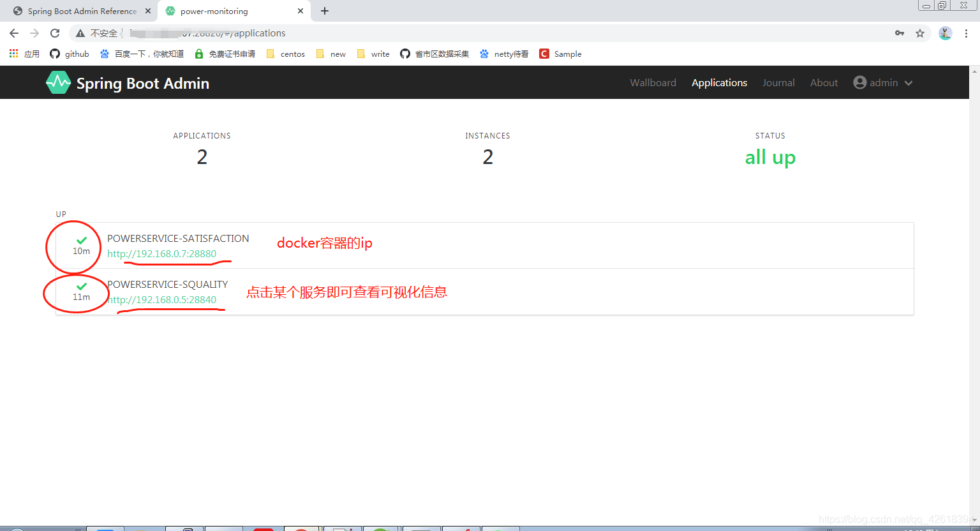Click the 'all up' status text
This screenshot has width=980, height=531.
(770, 157)
